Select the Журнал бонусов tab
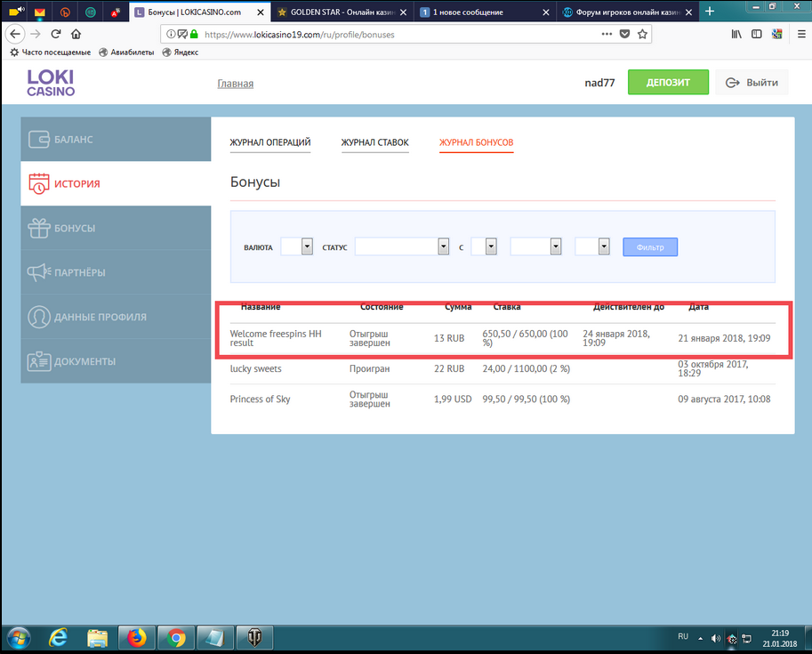This screenshot has height=654, width=812. pyautogui.click(x=476, y=142)
